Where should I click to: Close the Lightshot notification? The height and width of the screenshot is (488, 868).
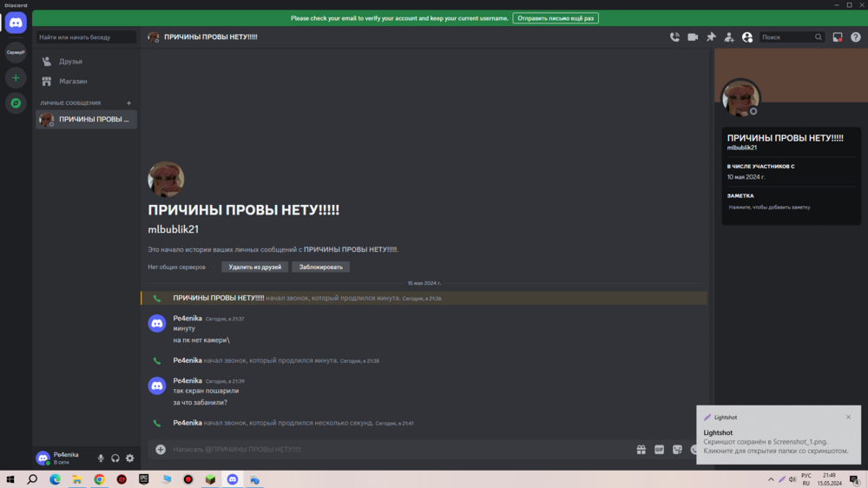pyautogui.click(x=848, y=417)
